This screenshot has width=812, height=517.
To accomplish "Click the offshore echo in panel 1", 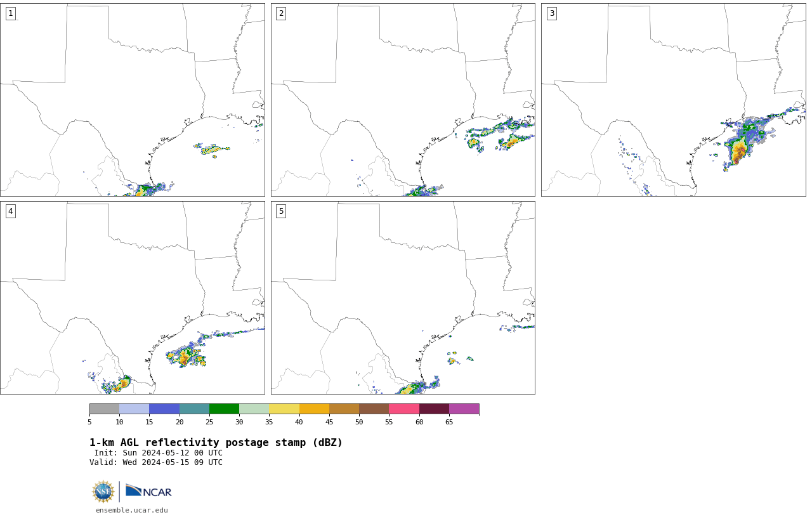I will [212, 150].
